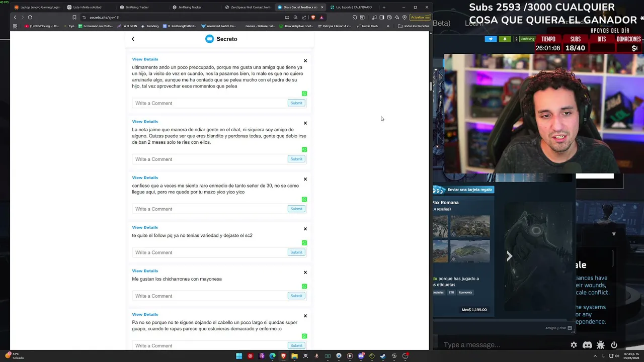
Task: Bookmark this page icon in toolbar
Action: [x=74, y=17]
